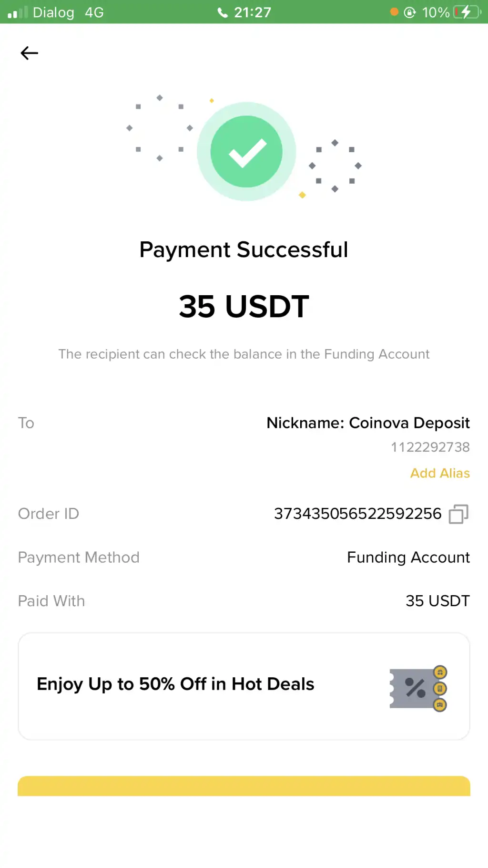Tap the rotation lock status icon
Viewport: 488px width, 868px height.
(410, 12)
